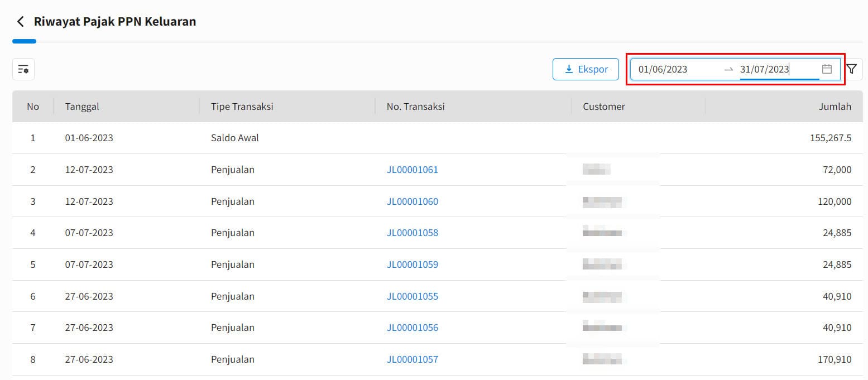Sort by the Tanggal column header
868x380 pixels.
tap(82, 107)
